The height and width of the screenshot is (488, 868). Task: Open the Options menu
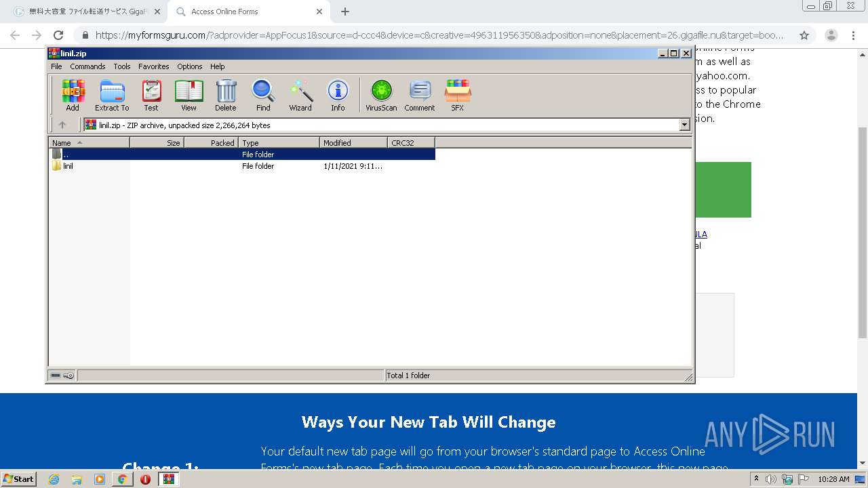190,66
